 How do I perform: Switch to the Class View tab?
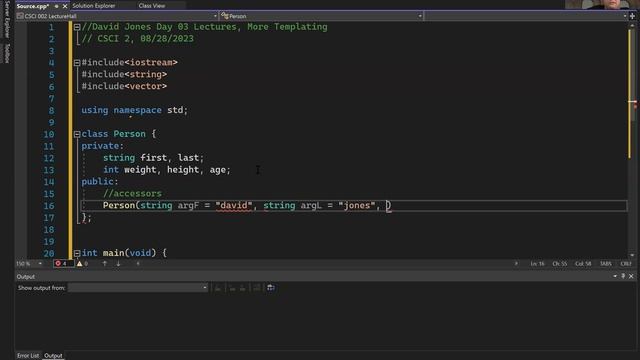[152, 6]
